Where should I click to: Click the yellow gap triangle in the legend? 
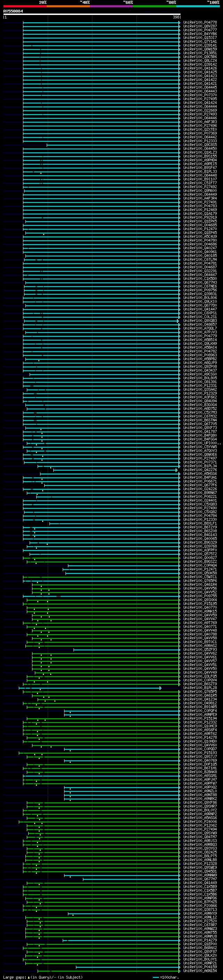29,977
